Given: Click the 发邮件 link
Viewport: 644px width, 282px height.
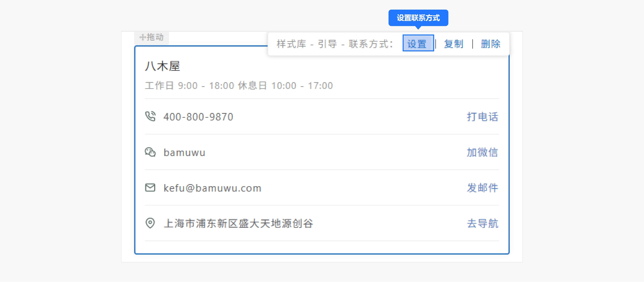Looking at the screenshot, I should click(x=483, y=188).
